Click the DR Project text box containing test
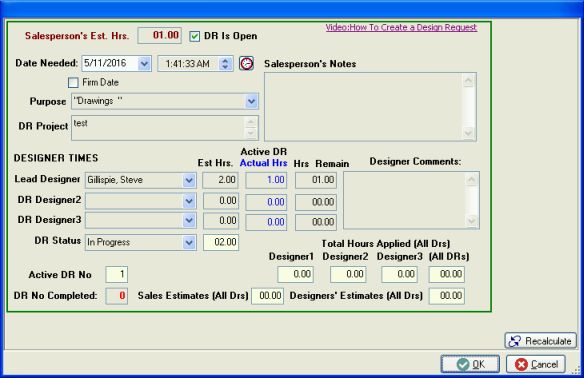Viewport: 584px width, 378px height. (x=165, y=128)
